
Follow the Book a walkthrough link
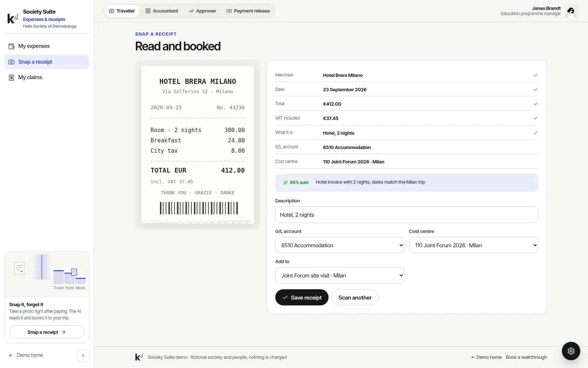click(526, 357)
